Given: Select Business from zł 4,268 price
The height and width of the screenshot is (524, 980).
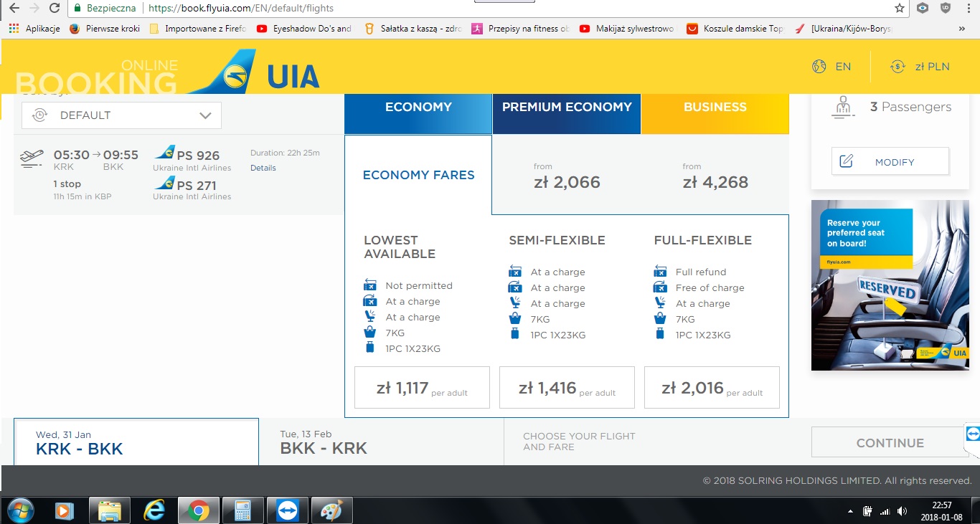Looking at the screenshot, I should pyautogui.click(x=715, y=176).
